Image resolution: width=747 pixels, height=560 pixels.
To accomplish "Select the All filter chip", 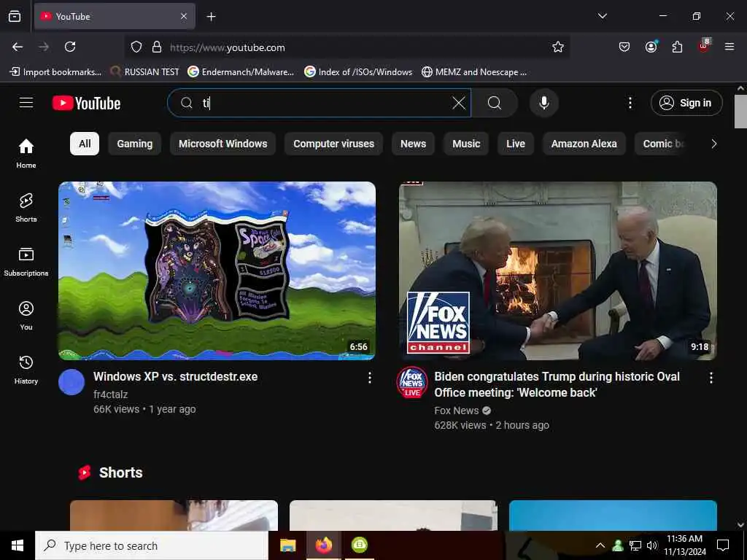I will click(x=85, y=144).
